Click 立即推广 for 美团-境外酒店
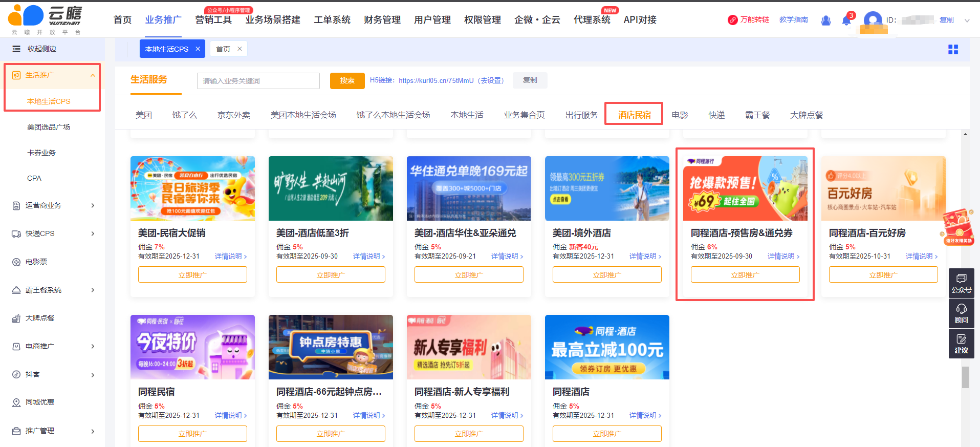Screen dimensions: 980x447 pyautogui.click(x=607, y=275)
